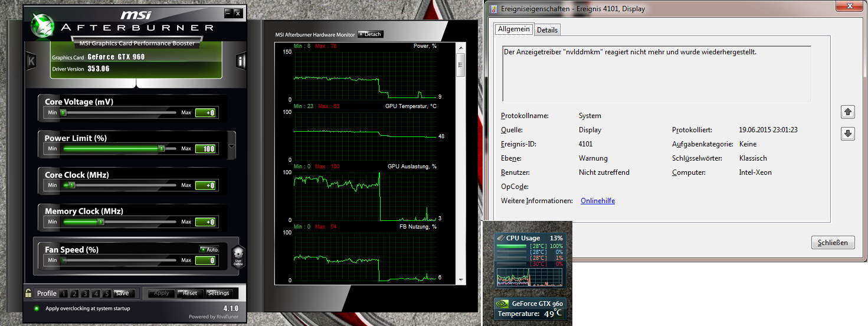This screenshot has height=326, width=868.
Task: Click the Benutzer value Nicht zutreffend
Action: click(604, 172)
